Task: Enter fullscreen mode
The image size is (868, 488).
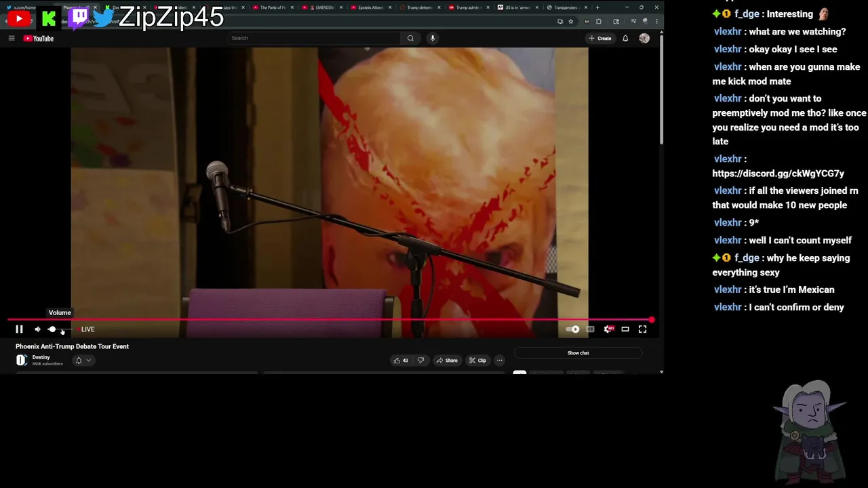Action: tap(643, 329)
